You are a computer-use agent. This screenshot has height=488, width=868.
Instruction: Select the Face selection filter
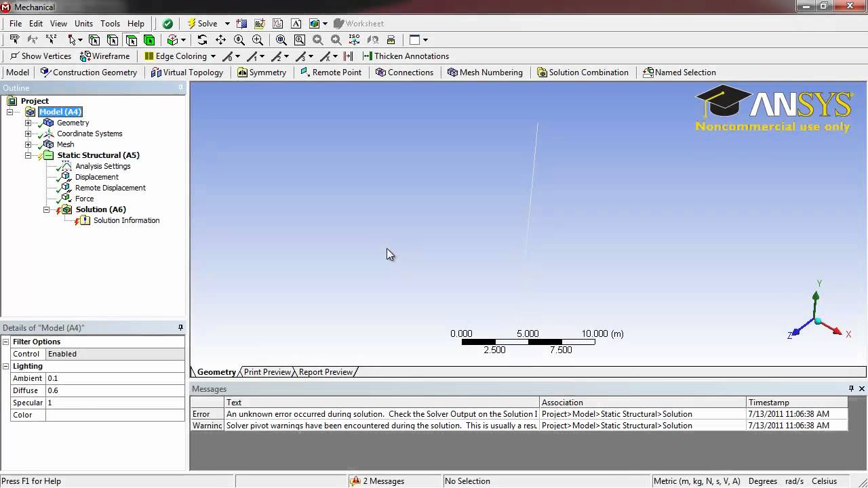131,40
